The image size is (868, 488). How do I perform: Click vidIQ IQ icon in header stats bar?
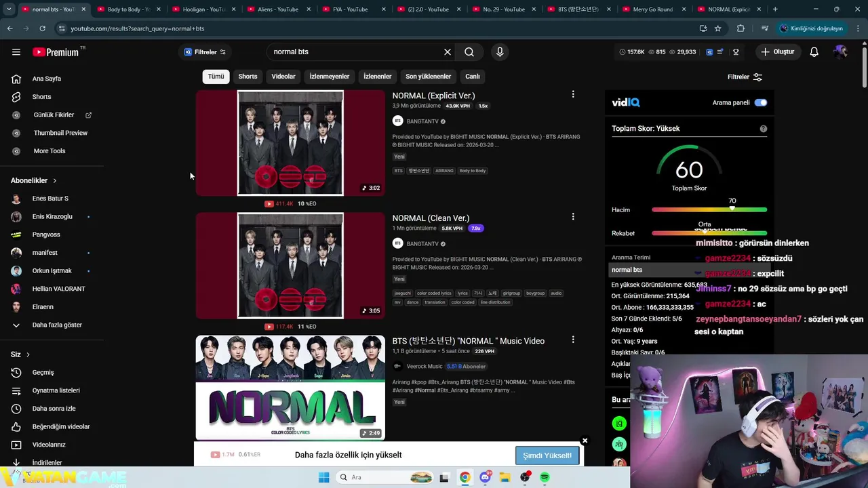coord(709,52)
